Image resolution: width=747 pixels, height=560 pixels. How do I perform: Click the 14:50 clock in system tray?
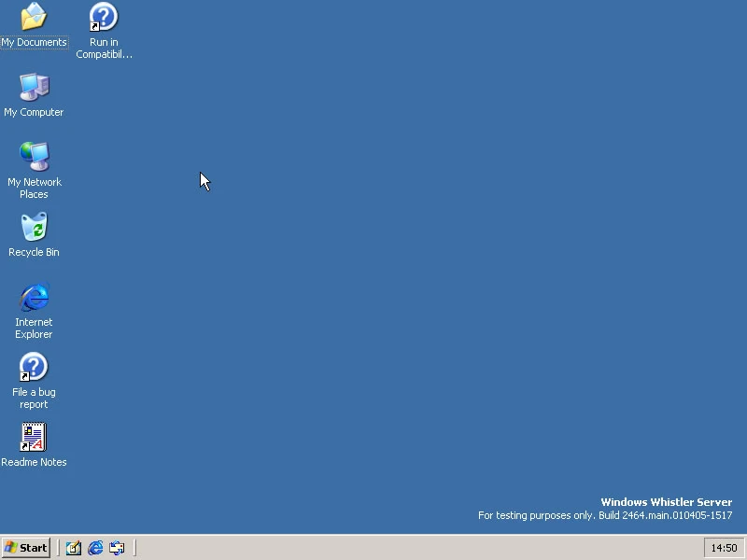pos(724,548)
